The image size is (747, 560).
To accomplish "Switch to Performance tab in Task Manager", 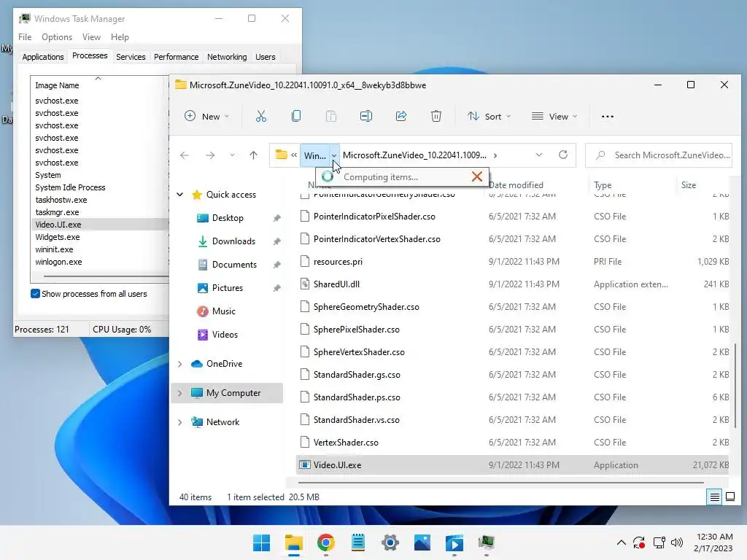I will point(176,57).
